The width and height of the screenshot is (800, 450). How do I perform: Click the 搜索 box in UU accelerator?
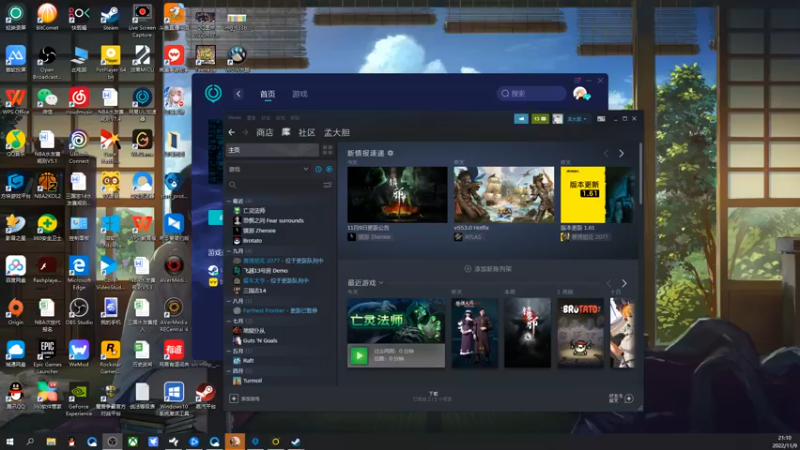click(531, 93)
